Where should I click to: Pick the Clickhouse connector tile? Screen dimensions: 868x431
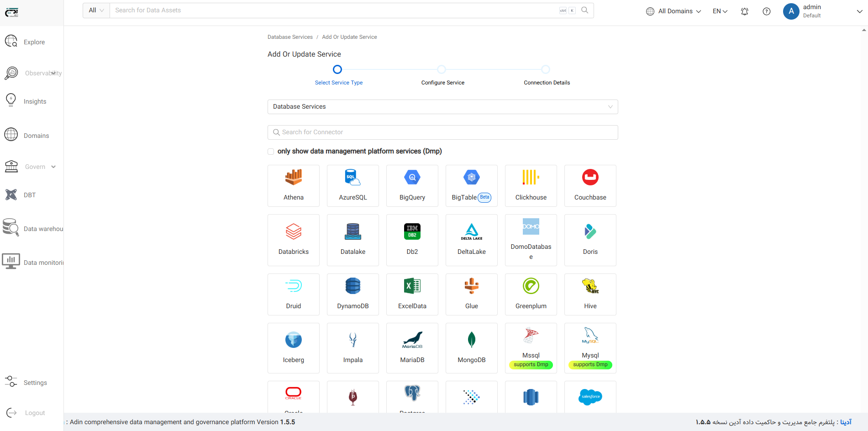pyautogui.click(x=531, y=186)
